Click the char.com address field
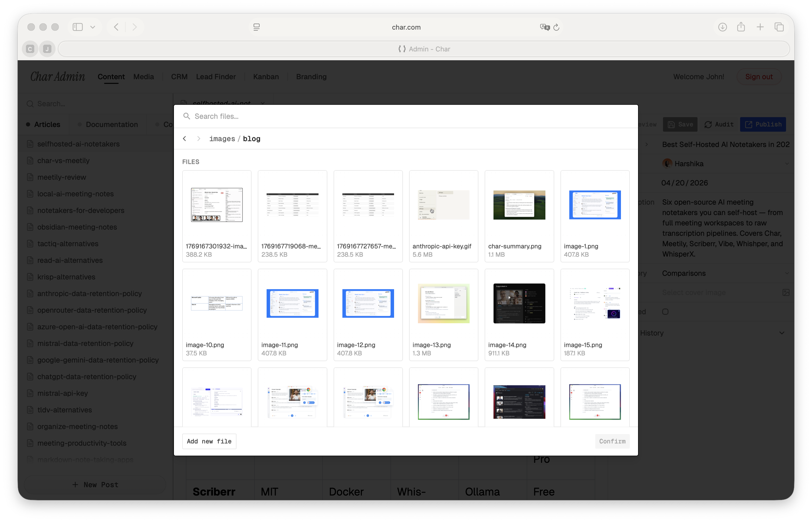 406,27
